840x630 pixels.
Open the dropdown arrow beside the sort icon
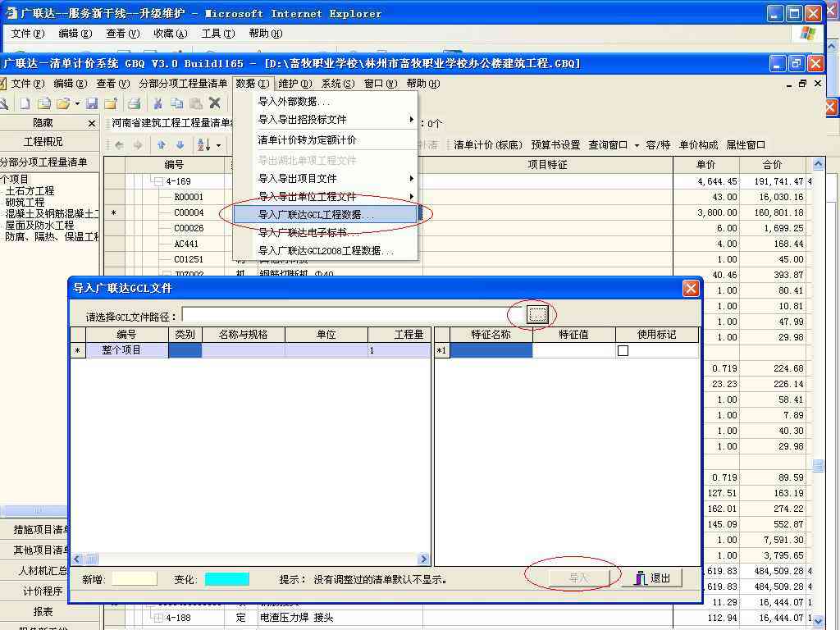pos(218,145)
